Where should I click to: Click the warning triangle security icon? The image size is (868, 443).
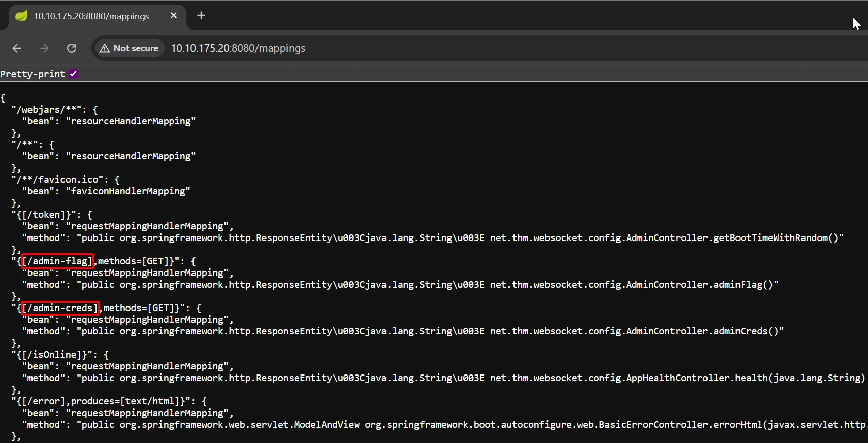(x=105, y=48)
